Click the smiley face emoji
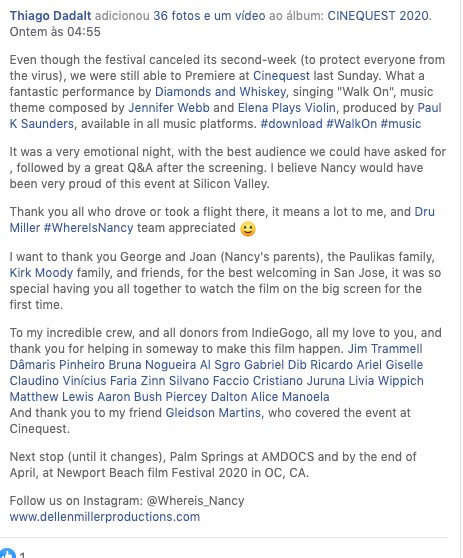463x558 pixels. tap(248, 228)
